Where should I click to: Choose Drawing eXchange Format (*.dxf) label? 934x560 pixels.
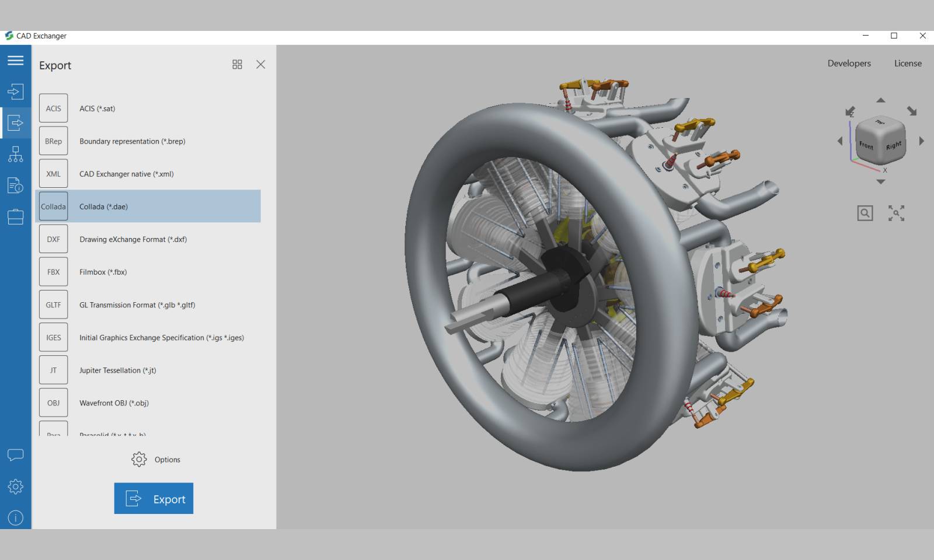click(133, 239)
